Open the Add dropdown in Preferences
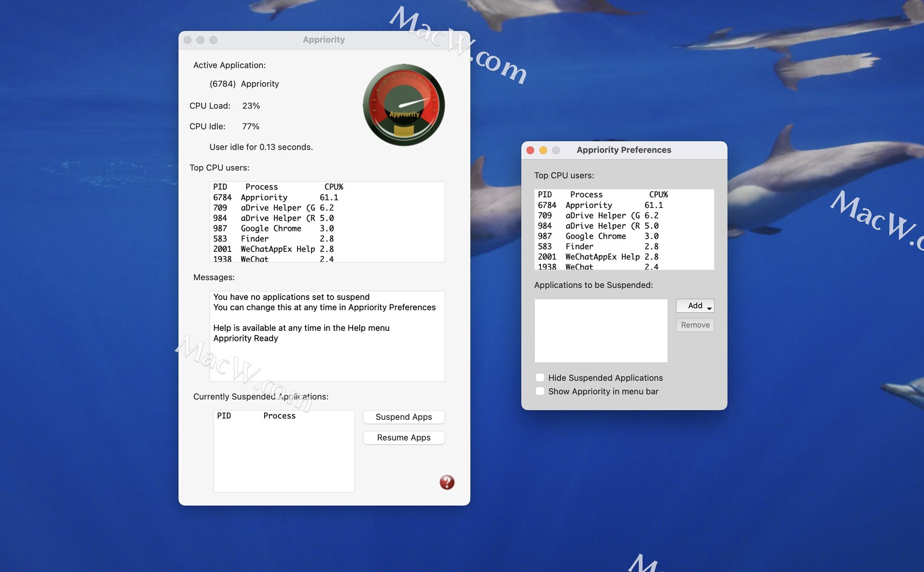The width and height of the screenshot is (924, 572). pyautogui.click(x=695, y=306)
